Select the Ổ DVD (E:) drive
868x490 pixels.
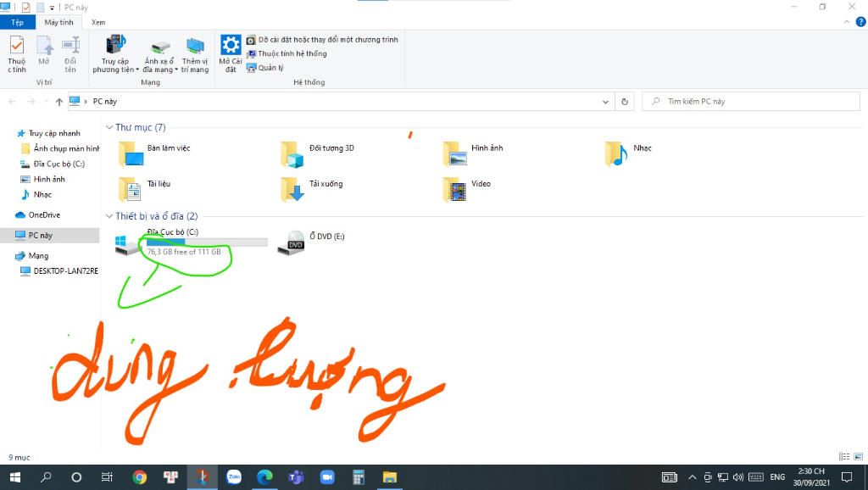pos(311,242)
